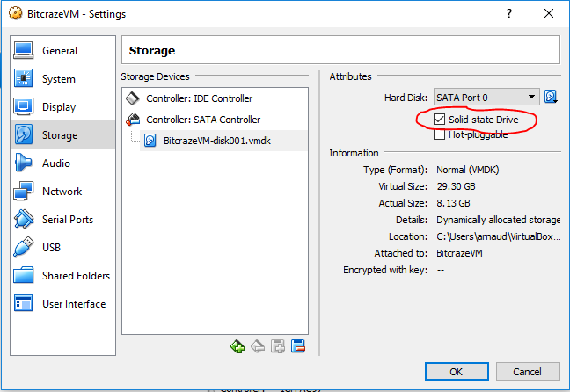
Task: Enable the Hot-pluggable checkbox
Action: click(441, 134)
